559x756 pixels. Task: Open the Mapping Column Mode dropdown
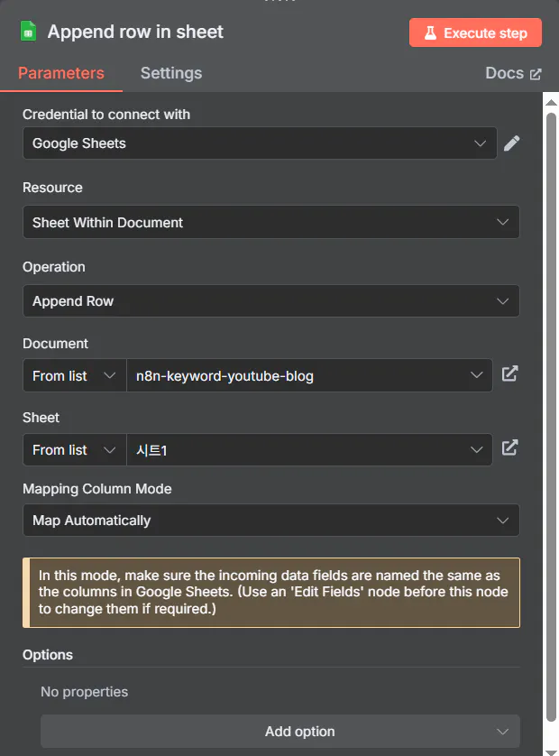click(270, 521)
